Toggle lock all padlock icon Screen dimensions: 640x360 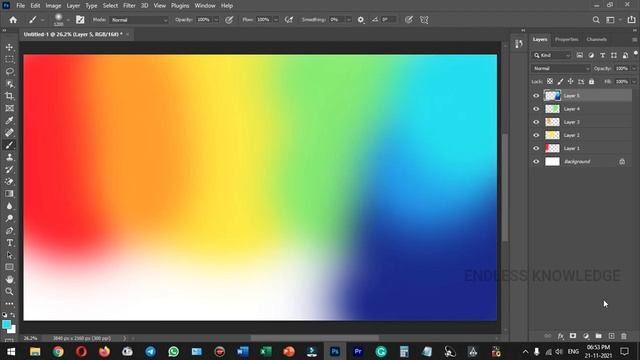pos(591,82)
